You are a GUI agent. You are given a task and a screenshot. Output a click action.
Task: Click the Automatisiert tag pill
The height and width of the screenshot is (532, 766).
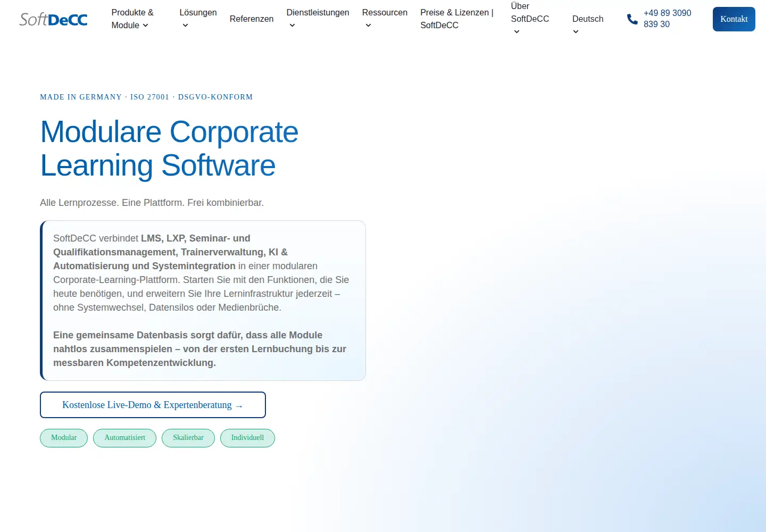pos(124,438)
